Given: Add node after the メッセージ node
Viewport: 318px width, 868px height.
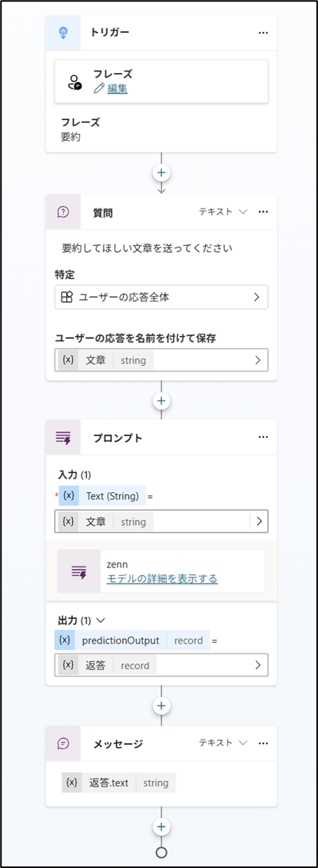Looking at the screenshot, I should click(x=161, y=826).
